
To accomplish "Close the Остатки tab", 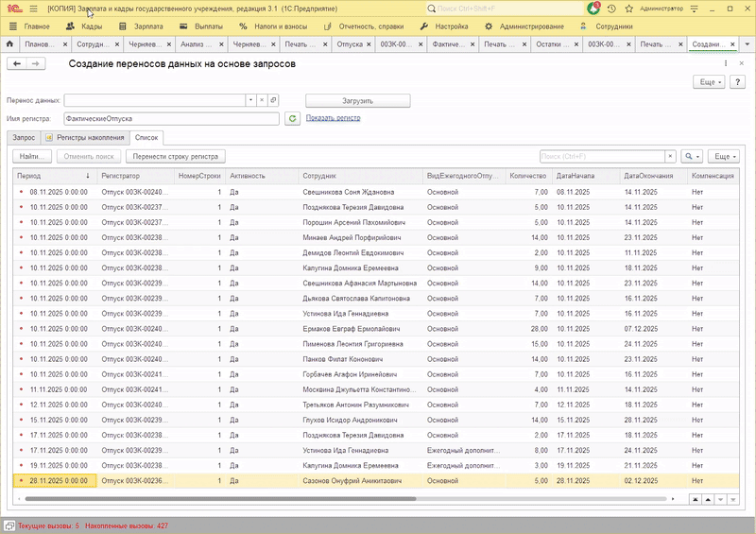I will 576,44.
